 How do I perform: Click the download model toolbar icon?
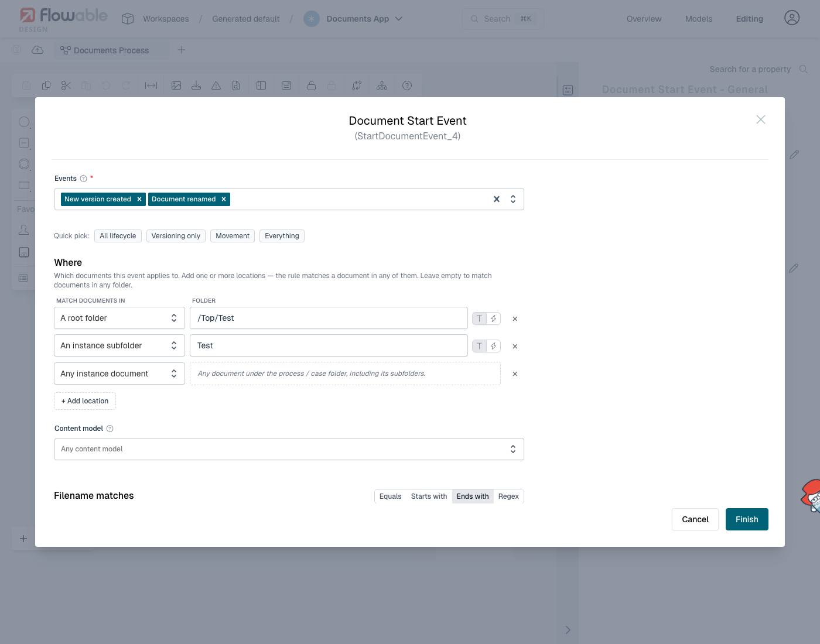click(x=196, y=85)
